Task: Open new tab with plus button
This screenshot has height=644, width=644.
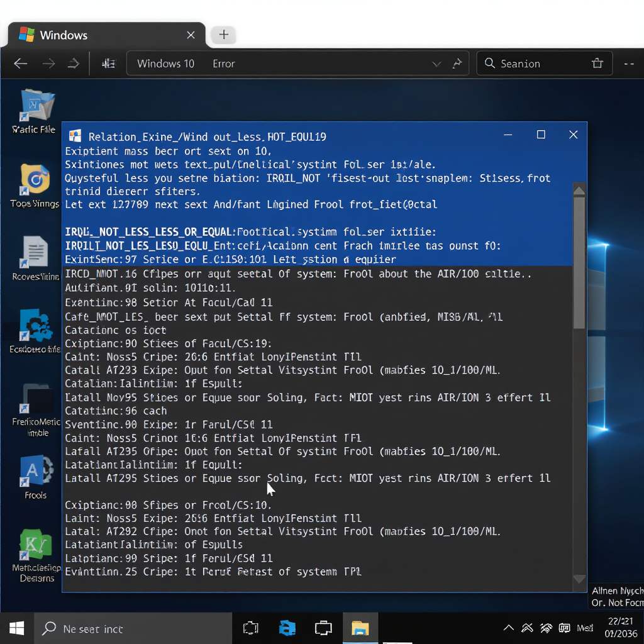Action: 223,35
